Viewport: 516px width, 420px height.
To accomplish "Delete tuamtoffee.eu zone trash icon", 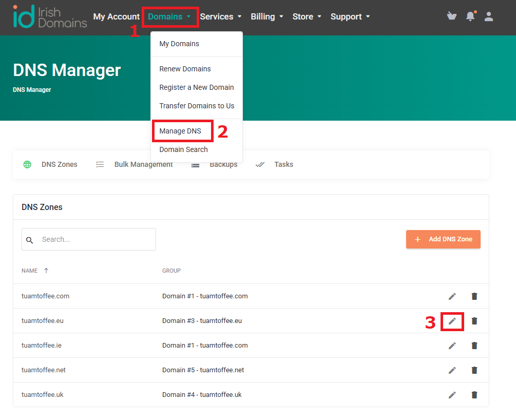I will 474,321.
